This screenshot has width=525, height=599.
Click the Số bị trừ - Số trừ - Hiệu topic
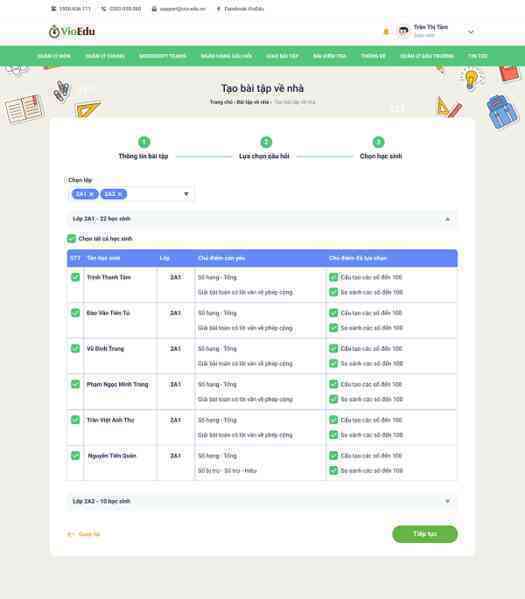[227, 471]
